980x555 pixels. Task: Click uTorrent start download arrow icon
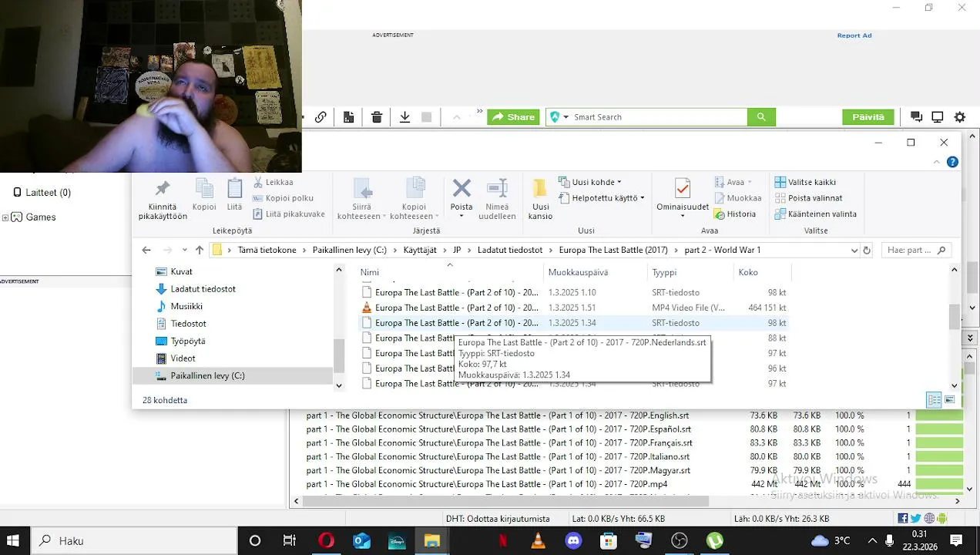404,117
